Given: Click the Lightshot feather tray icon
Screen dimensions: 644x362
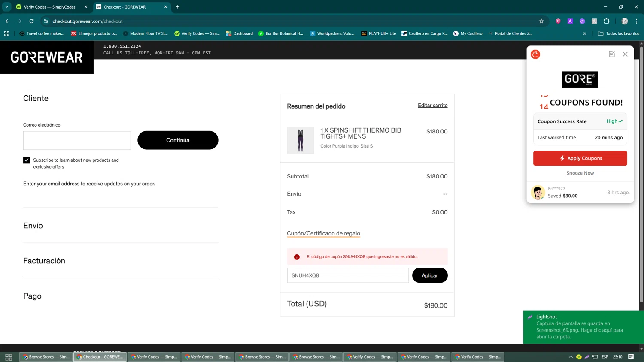Looking at the screenshot, I should point(587,357).
